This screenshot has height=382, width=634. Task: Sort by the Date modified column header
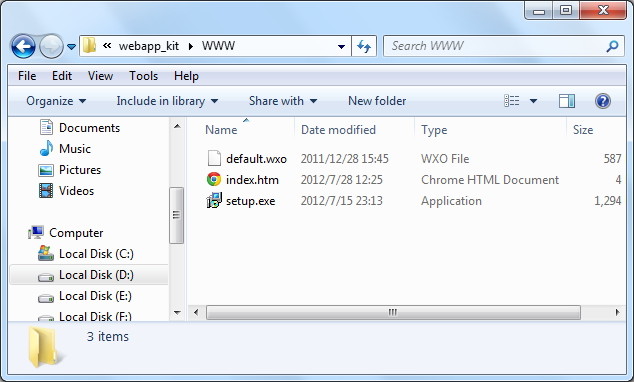pos(338,130)
